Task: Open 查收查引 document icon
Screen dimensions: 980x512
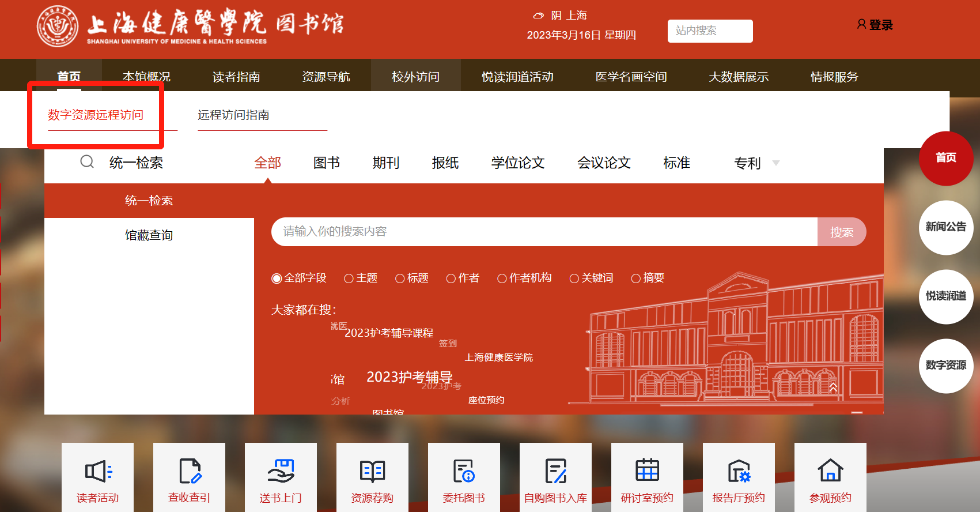Action: [190, 471]
